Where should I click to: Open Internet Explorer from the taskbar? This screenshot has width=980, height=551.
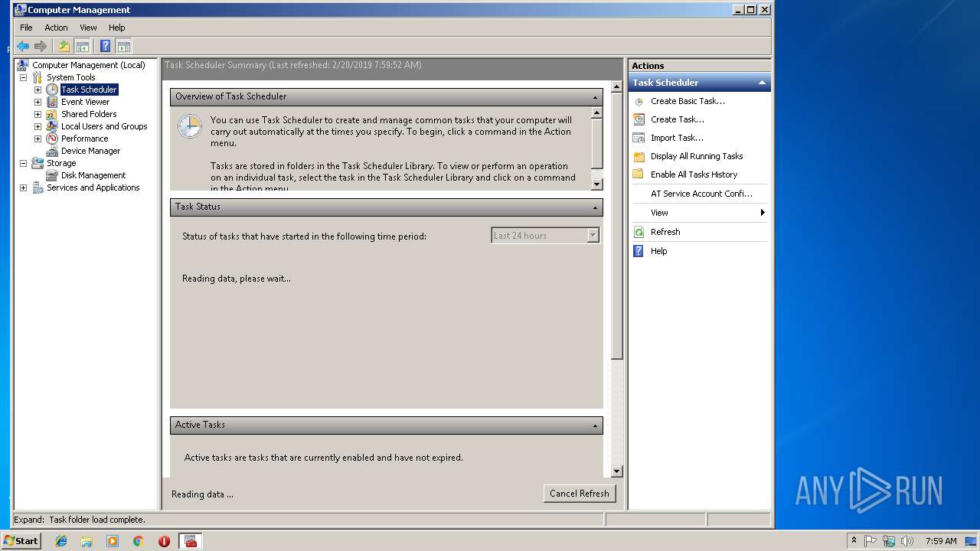(x=61, y=541)
